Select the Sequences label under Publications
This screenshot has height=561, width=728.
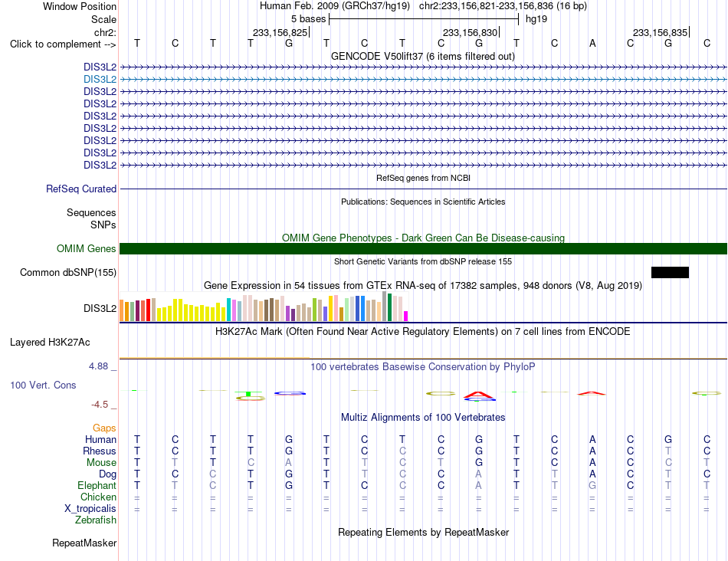click(91, 213)
